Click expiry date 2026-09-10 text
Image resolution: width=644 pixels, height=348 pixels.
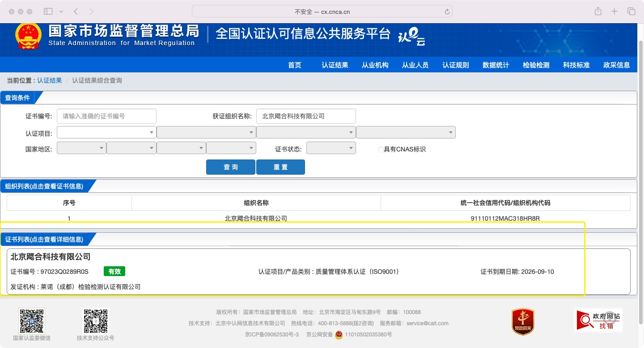[538, 272]
